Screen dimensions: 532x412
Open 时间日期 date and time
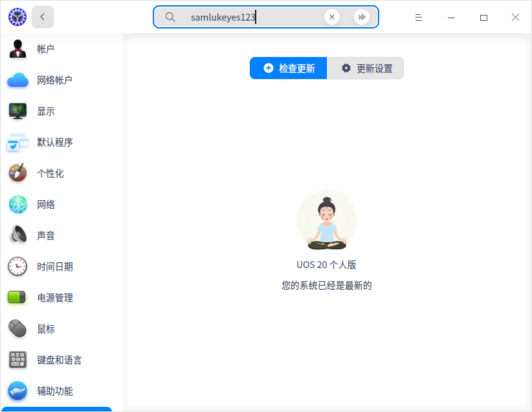pos(57,267)
